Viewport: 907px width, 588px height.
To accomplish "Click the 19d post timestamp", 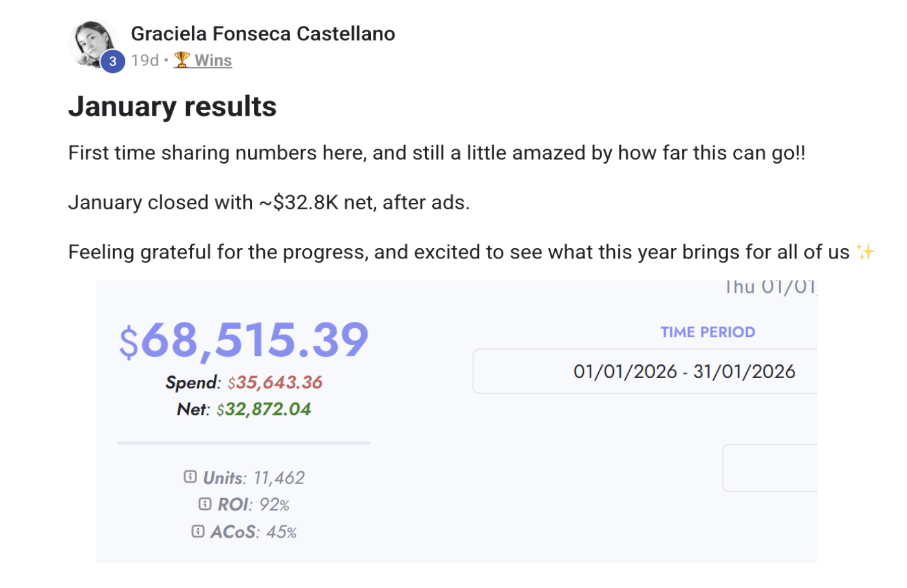I will click(x=145, y=60).
